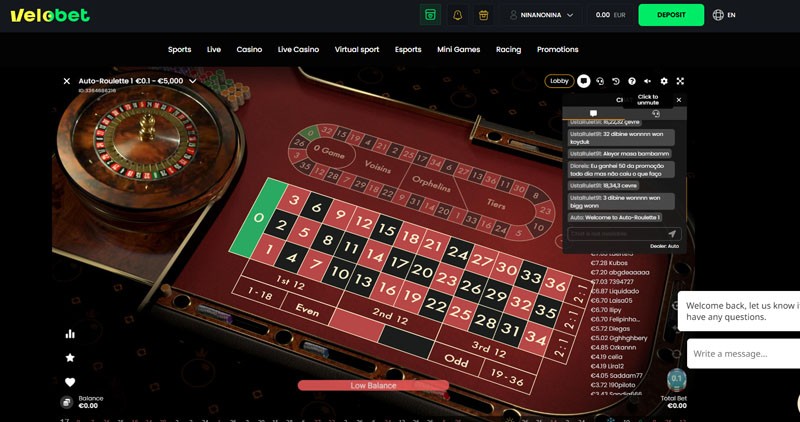Select the 0.1 chip value
The height and width of the screenshot is (422, 800).
[x=677, y=379]
